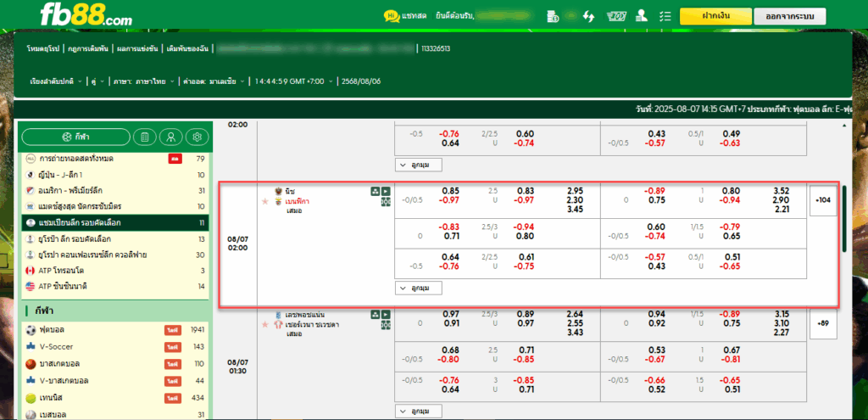Open ญี่ปุ่น - J-ลีก 1 league
868x420 pixels.
click(115, 175)
